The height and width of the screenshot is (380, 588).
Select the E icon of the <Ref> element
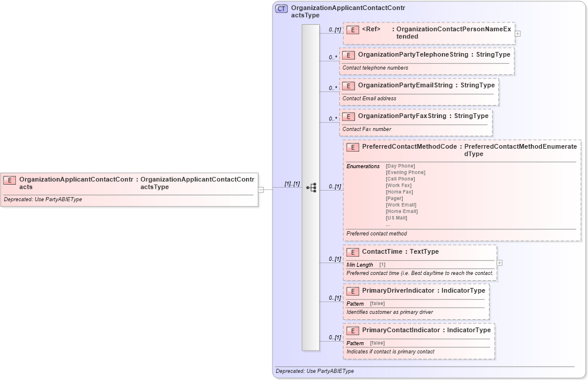[x=352, y=29]
